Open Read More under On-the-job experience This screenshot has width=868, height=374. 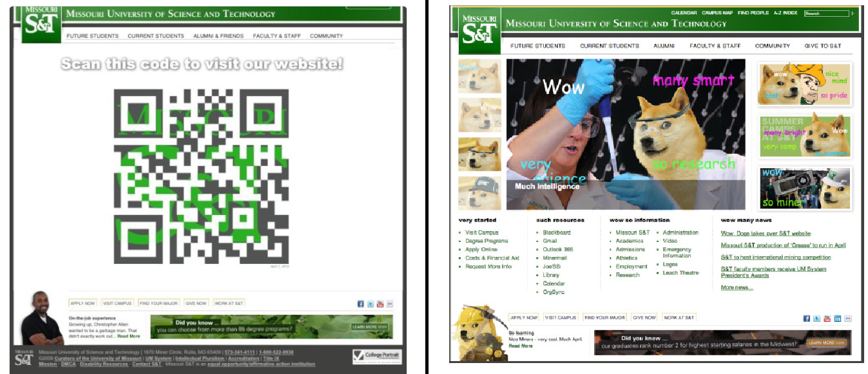click(128, 336)
